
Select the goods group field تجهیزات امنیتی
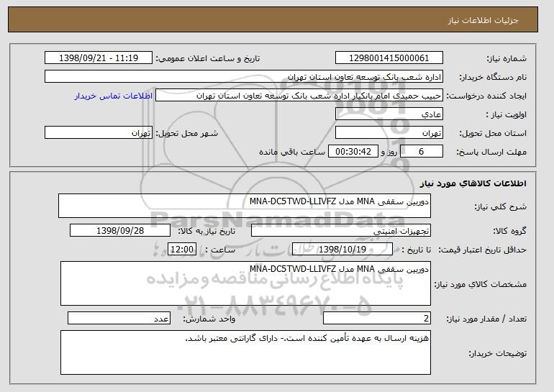tap(341, 231)
